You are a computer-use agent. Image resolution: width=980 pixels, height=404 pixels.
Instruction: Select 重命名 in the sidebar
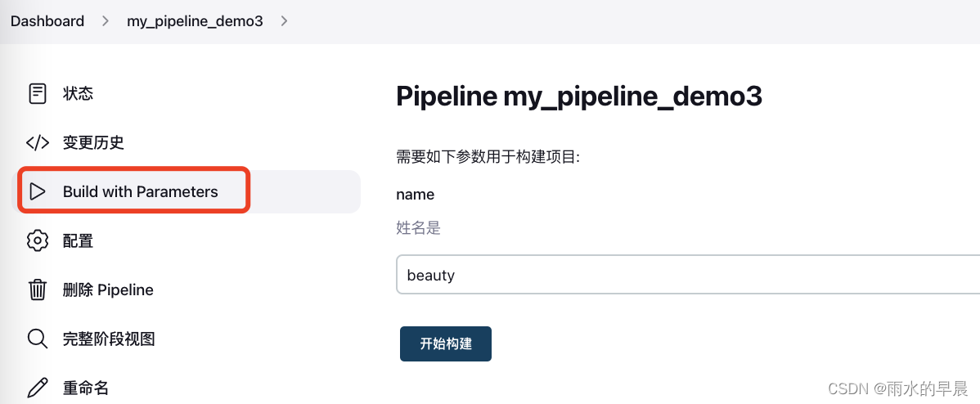point(86,388)
